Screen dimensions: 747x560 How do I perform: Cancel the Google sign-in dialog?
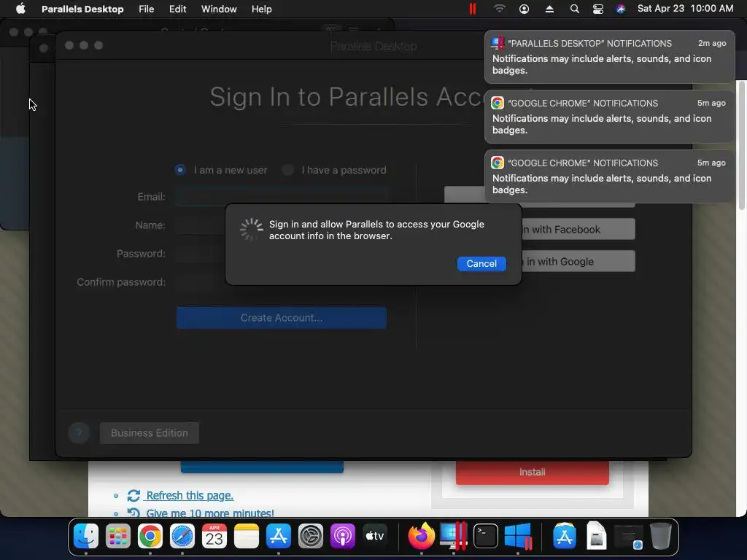coord(481,264)
